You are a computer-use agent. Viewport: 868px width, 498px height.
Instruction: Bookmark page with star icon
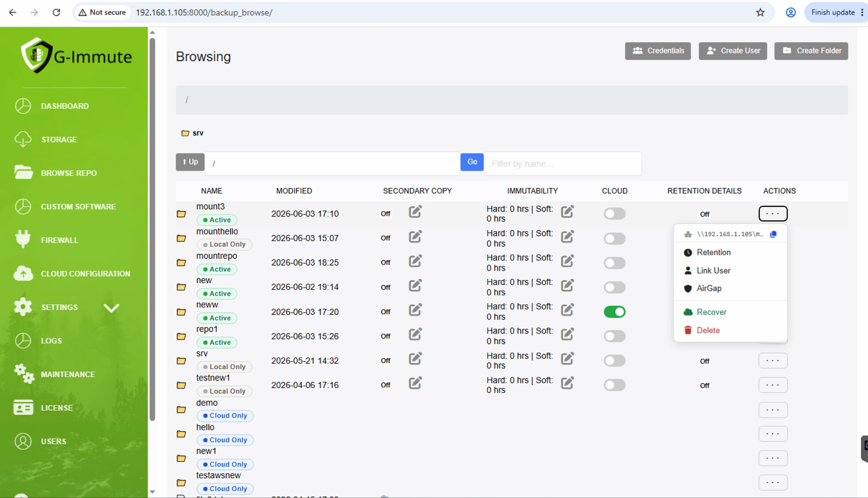760,13
